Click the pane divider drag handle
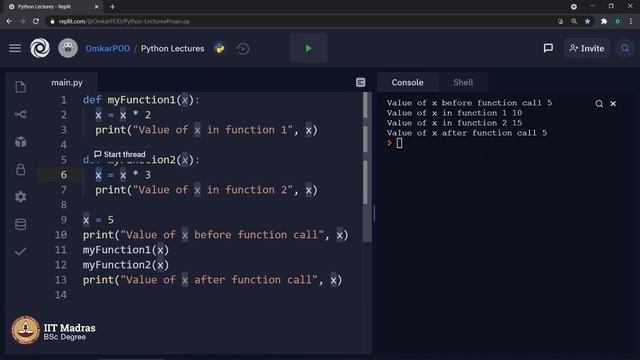640x360 pixels. (374, 213)
